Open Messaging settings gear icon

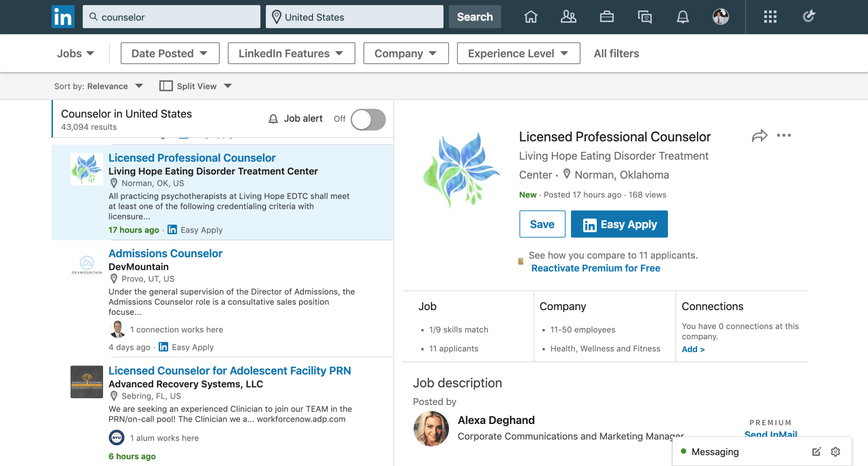(835, 452)
